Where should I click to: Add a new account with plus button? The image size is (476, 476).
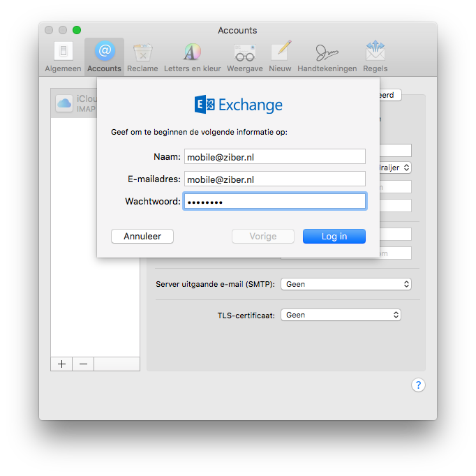61,364
